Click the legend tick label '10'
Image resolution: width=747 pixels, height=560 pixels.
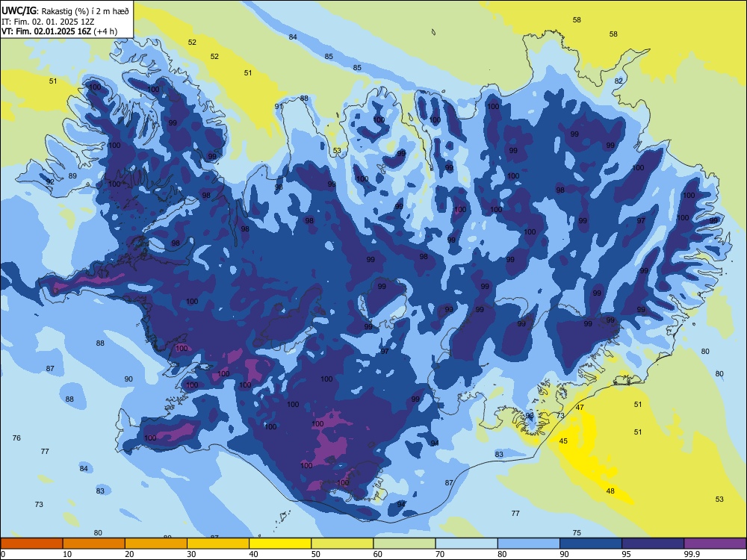click(x=67, y=554)
